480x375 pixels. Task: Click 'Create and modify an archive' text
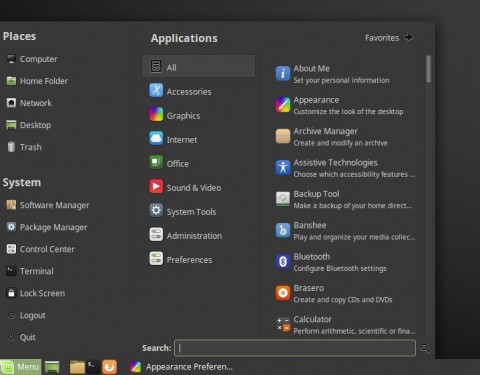(x=340, y=143)
